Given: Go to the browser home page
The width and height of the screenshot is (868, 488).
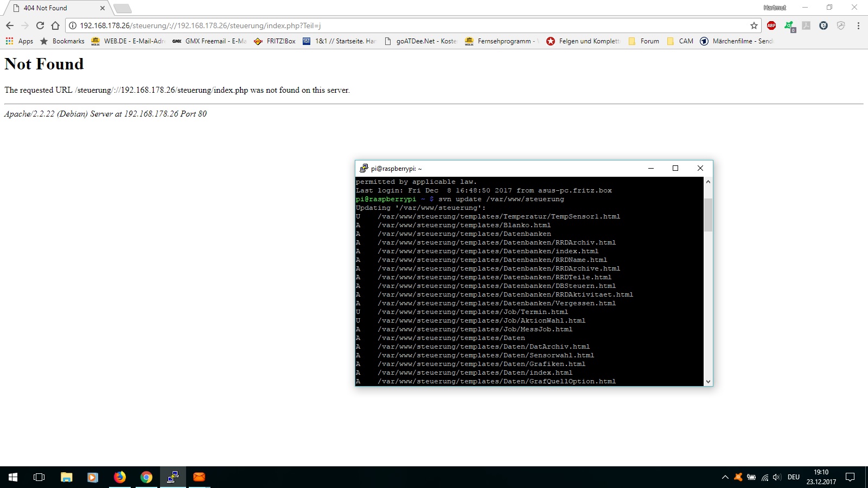Looking at the screenshot, I should pyautogui.click(x=55, y=25).
